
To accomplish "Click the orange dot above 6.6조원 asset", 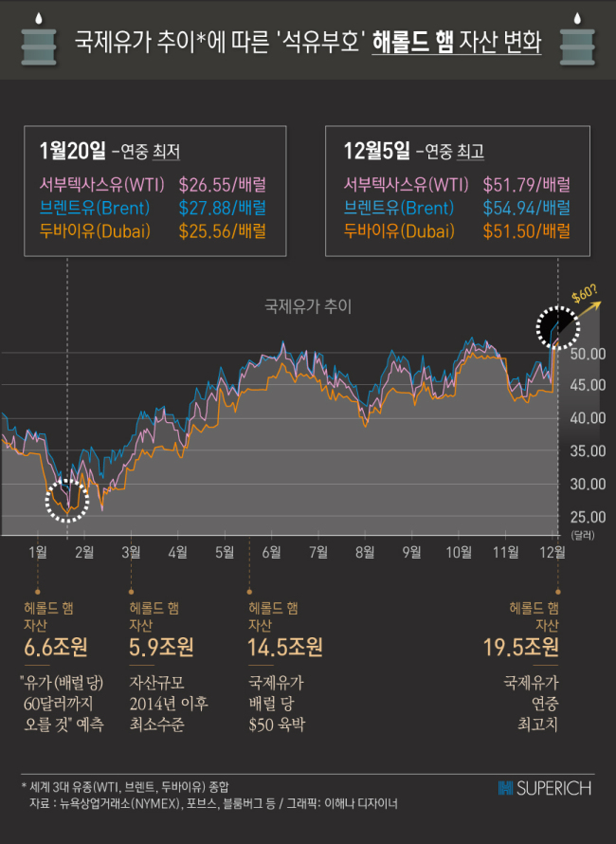I will click(x=38, y=592).
